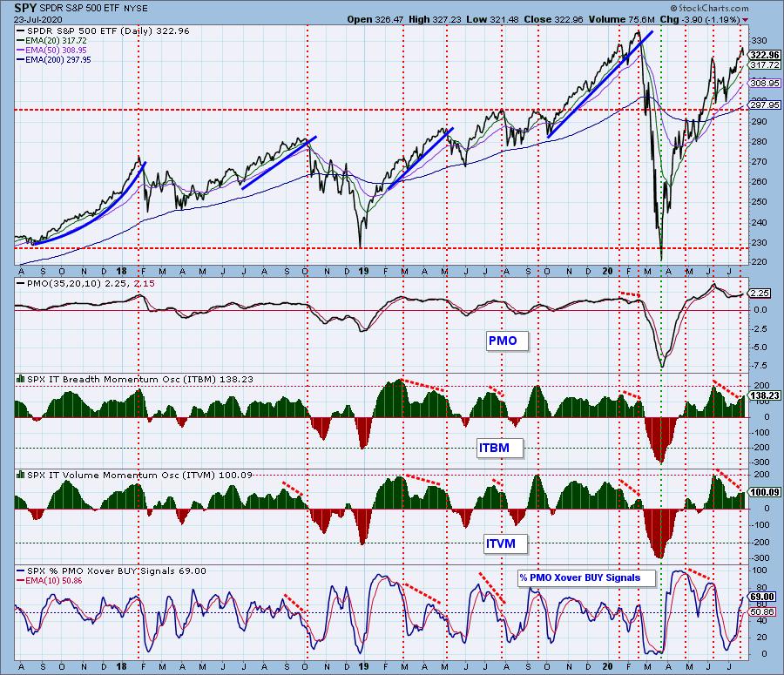Click the red down-triangle next to Chg
The height and width of the screenshot is (675, 784).
point(746,20)
